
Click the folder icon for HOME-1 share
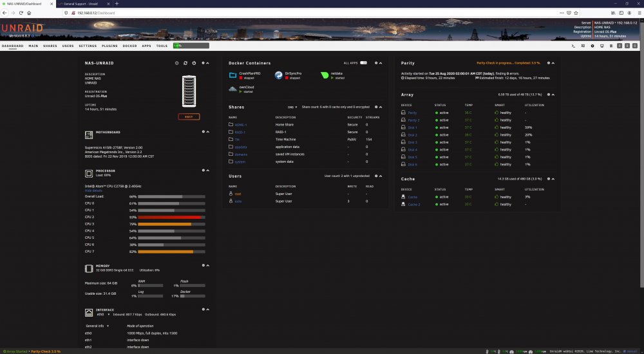(231, 124)
